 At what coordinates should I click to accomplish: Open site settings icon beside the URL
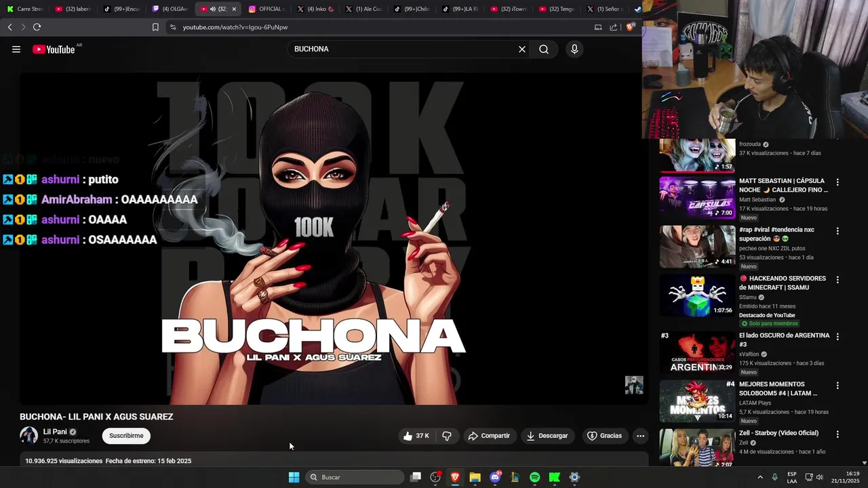click(173, 27)
